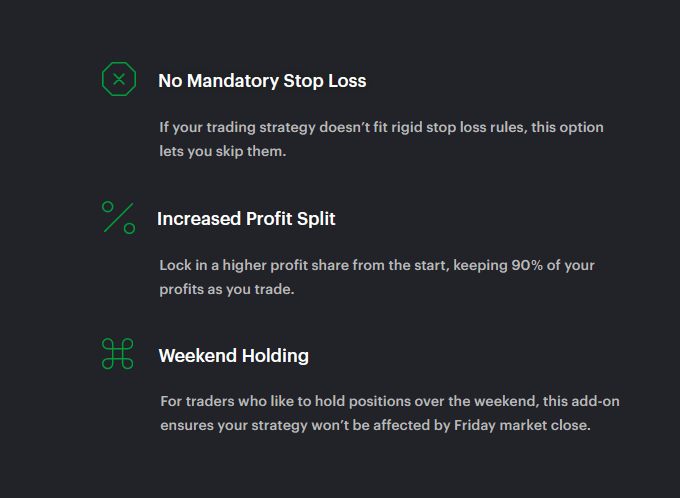This screenshot has height=498, width=680.
Task: Click the green percent sign icon
Action: pos(118,218)
